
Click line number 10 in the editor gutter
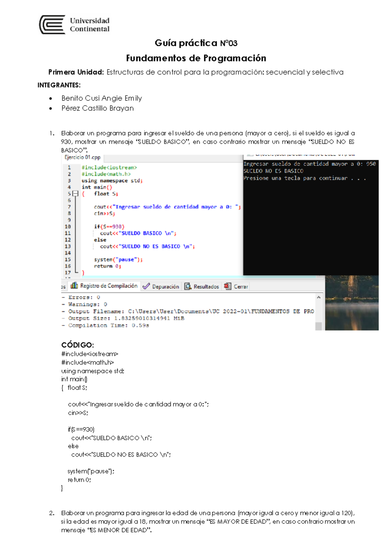[x=68, y=227]
